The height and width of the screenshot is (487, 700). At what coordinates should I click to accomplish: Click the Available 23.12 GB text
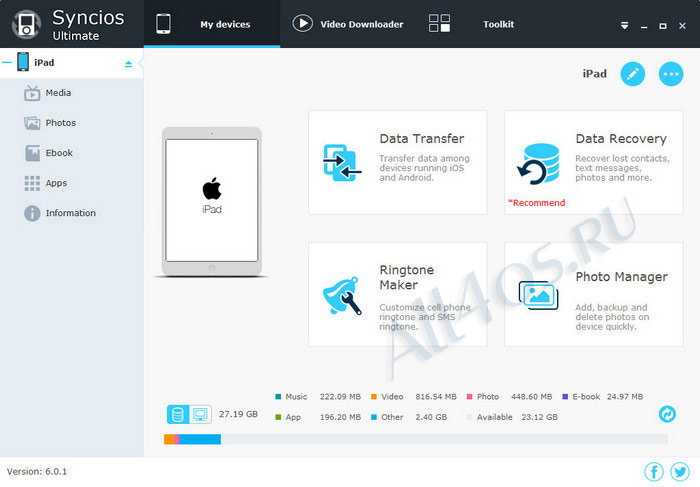point(517,417)
